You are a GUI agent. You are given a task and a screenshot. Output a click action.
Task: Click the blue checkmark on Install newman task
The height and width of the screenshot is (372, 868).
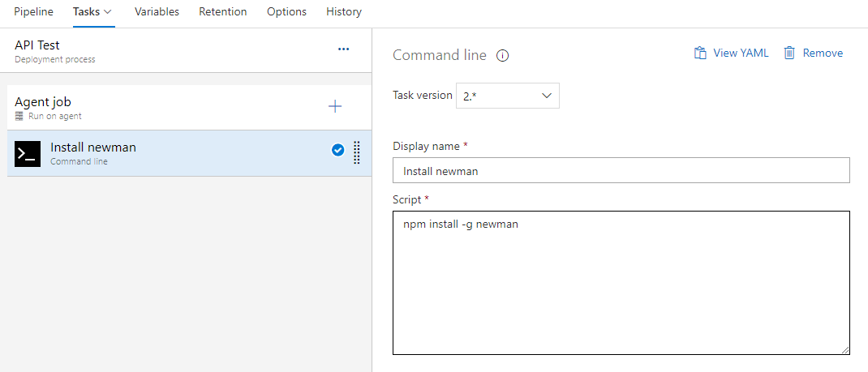[x=337, y=150]
